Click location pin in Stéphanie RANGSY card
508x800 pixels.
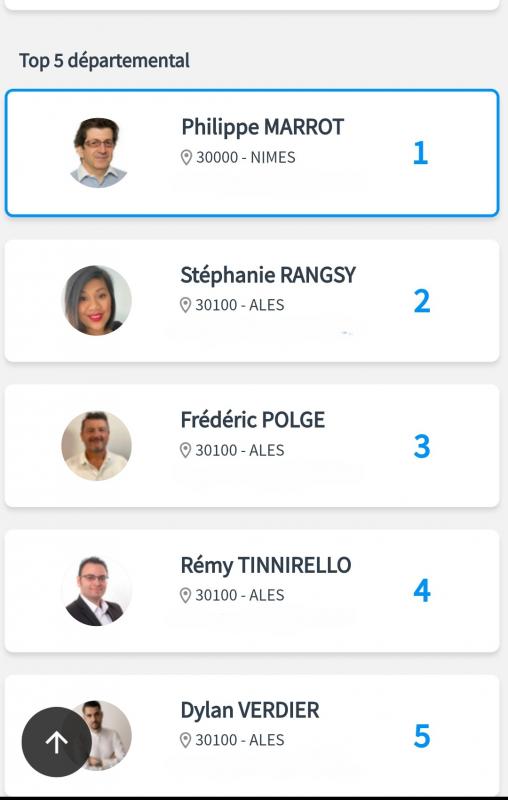click(x=186, y=305)
